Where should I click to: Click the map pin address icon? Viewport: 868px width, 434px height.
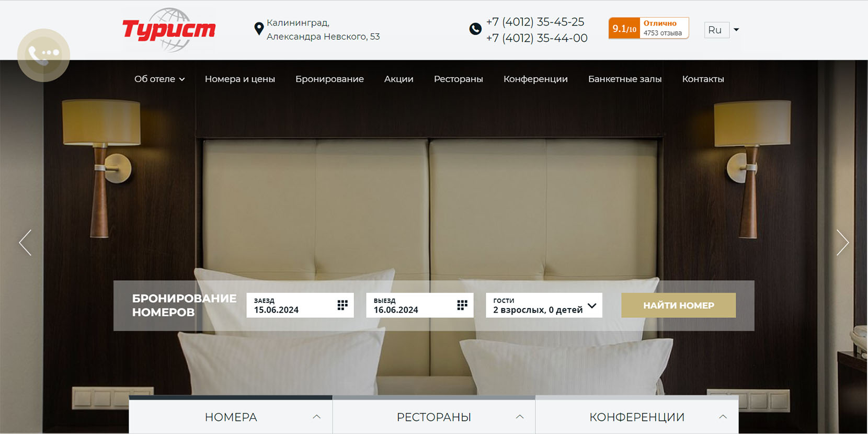click(x=259, y=29)
